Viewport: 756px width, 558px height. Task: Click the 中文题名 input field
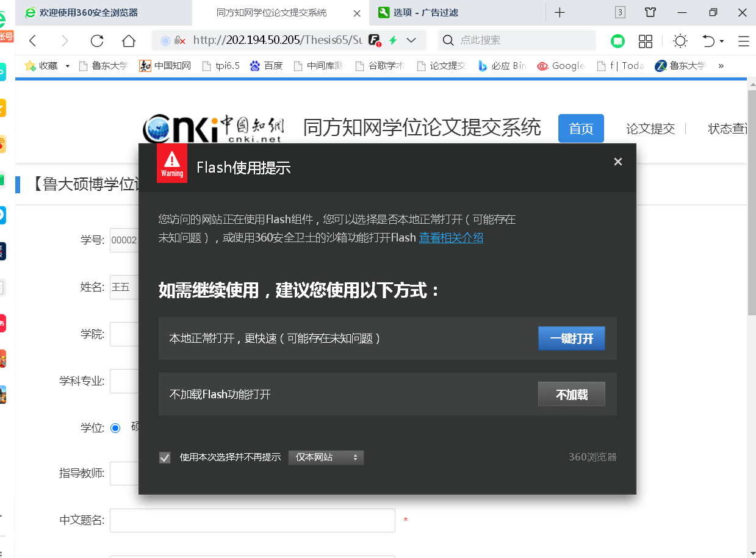(253, 520)
